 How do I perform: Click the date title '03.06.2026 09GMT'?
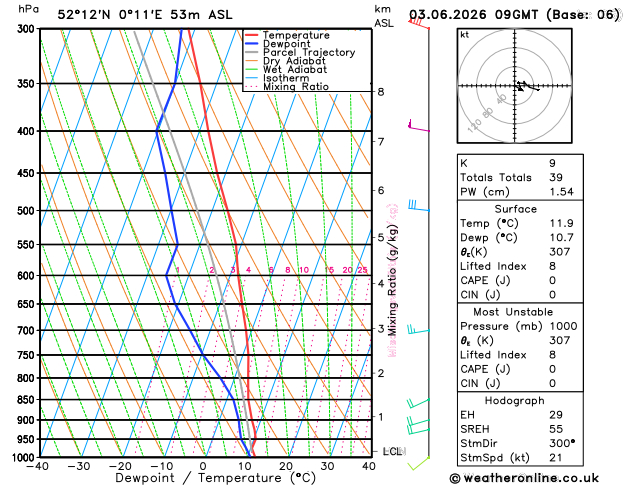pos(473,15)
